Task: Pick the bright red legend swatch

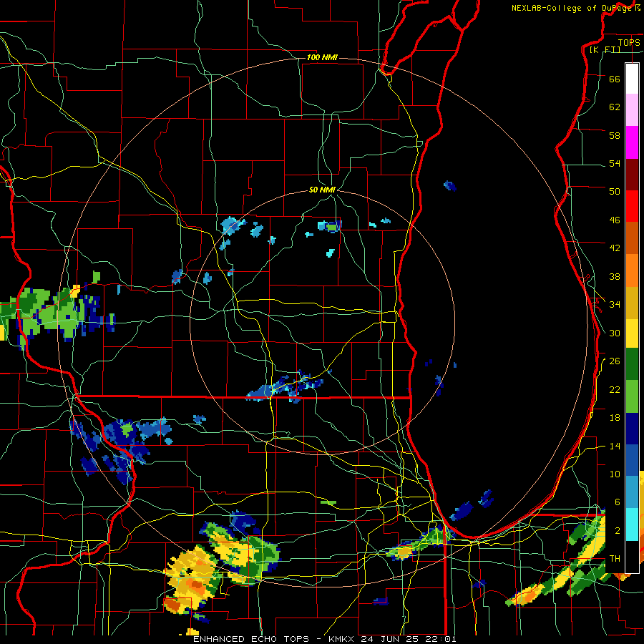Action: [632, 206]
